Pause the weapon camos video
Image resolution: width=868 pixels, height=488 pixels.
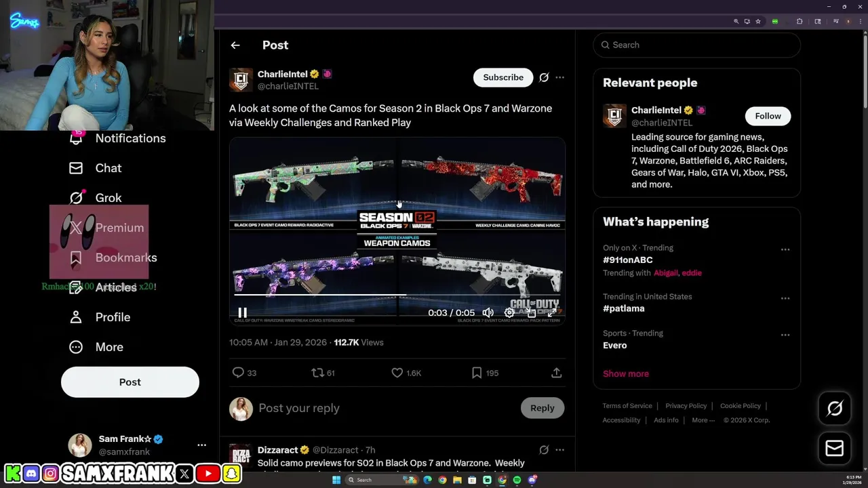(242, 312)
